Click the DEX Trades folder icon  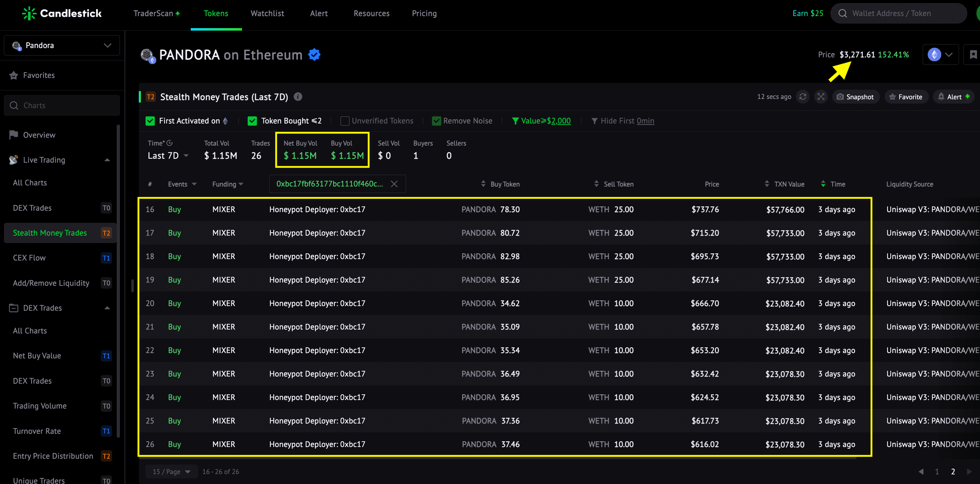coord(14,308)
